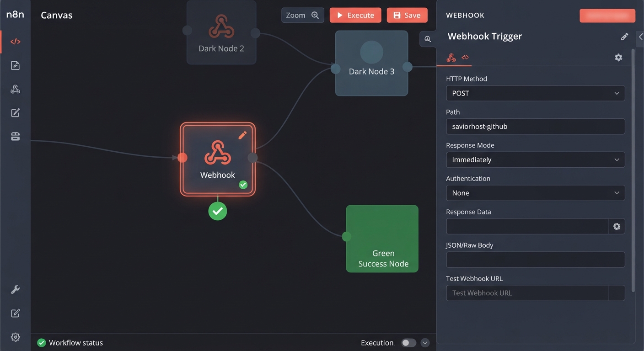This screenshot has height=351, width=644.
Task: Click the gear icon next to Response Data
Action: point(617,226)
